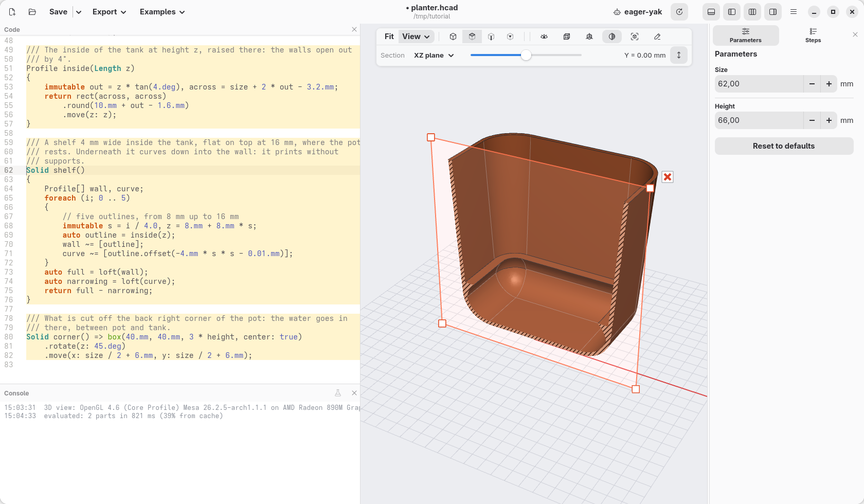The width and height of the screenshot is (864, 504).
Task: Open the Export dropdown menu
Action: [109, 12]
